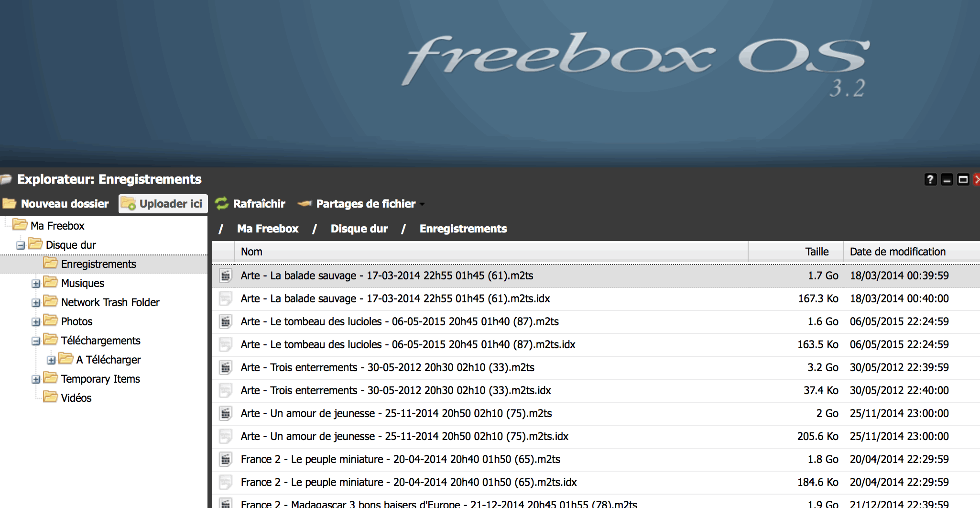The width and height of the screenshot is (980, 508).
Task: Click video icon for La balade sauvage .m2ts
Action: point(225,276)
